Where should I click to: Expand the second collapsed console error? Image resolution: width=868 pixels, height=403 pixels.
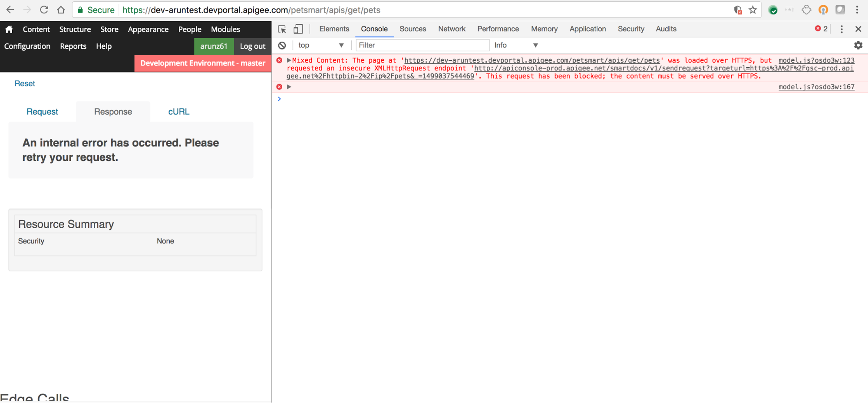[x=289, y=87]
